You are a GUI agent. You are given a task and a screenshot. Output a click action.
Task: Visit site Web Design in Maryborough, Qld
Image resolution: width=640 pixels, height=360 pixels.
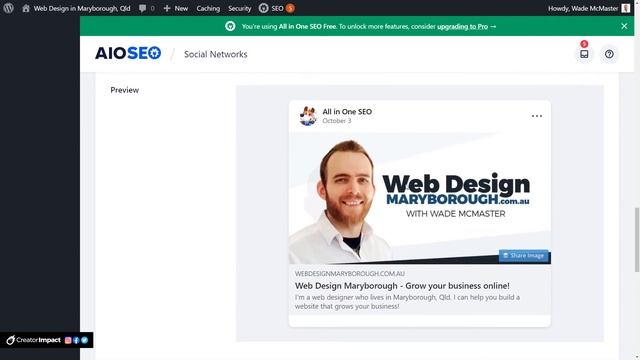[76, 8]
